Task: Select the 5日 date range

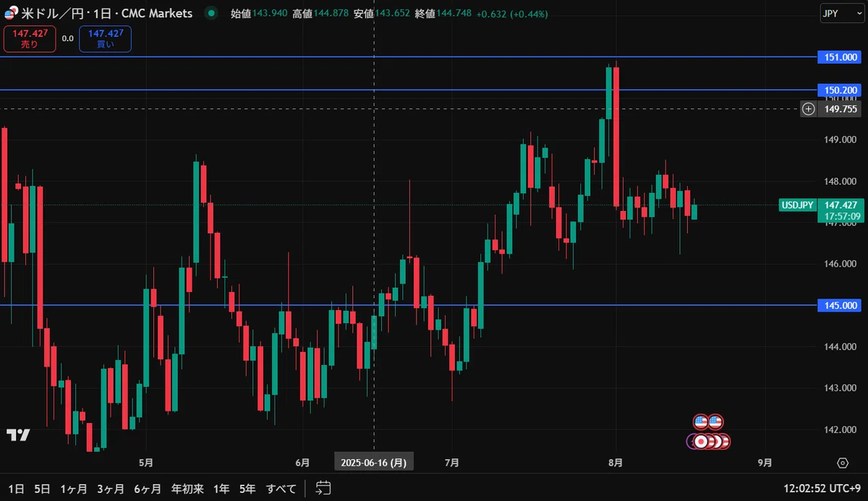Action: click(x=42, y=489)
